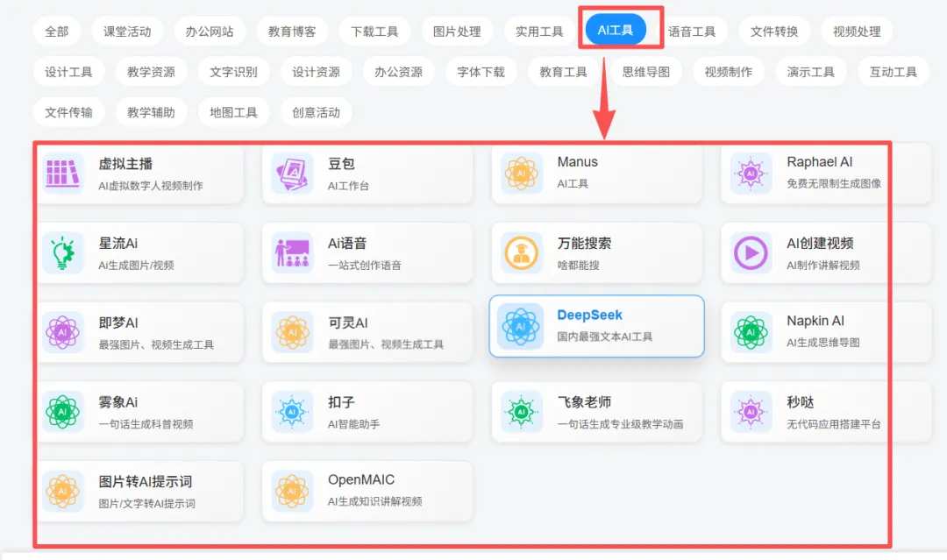
Task: Select the 教育工具 category tab
Action: click(x=564, y=72)
